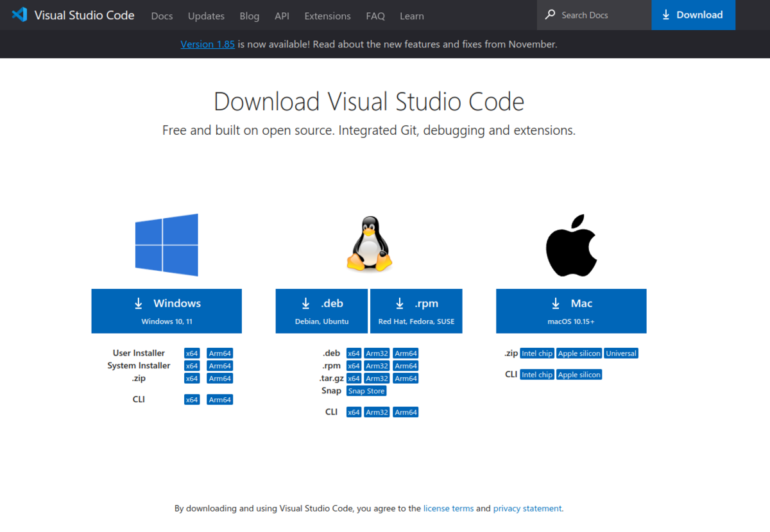Download the .rpm Red Hat, Fedora package
Viewport: 770px width, 532px height.
pos(416,311)
